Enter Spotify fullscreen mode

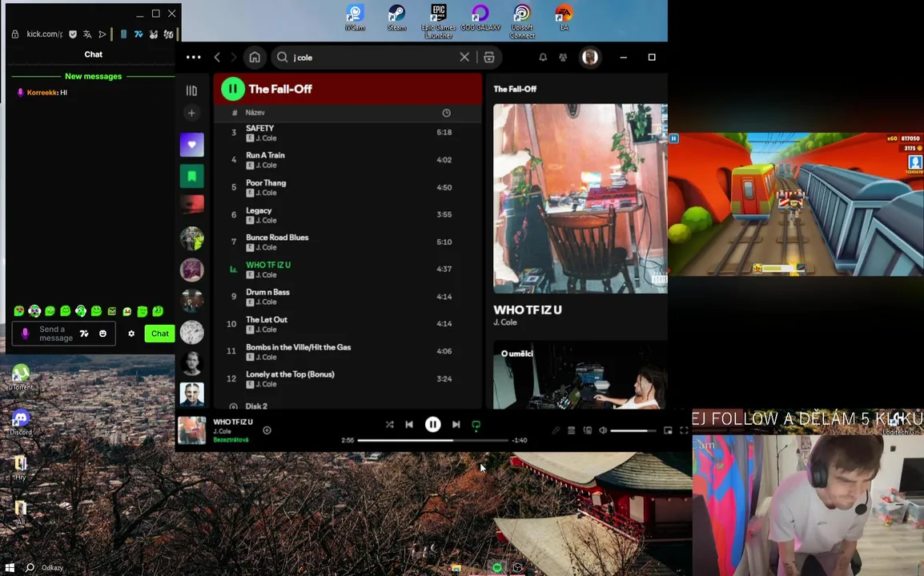point(684,430)
